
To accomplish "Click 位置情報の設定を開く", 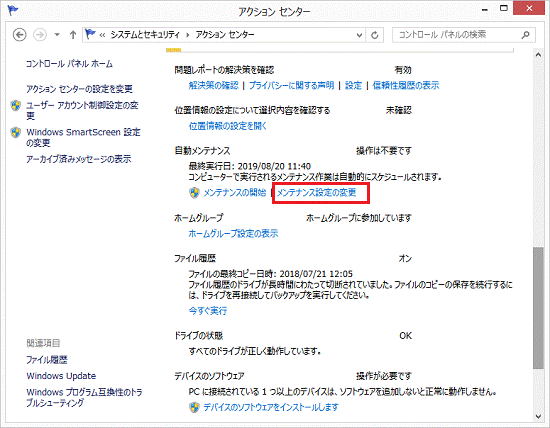I will click(228, 126).
